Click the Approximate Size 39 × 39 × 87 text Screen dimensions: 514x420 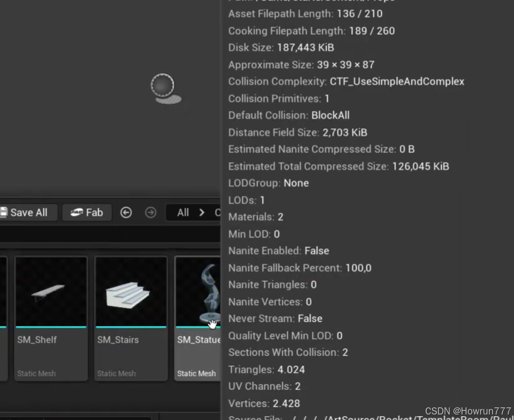point(301,65)
